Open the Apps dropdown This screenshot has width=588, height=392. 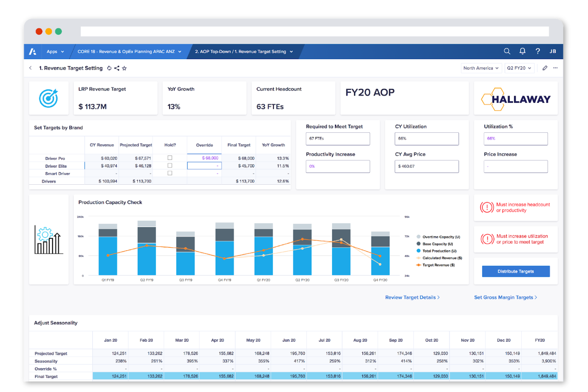click(x=55, y=52)
